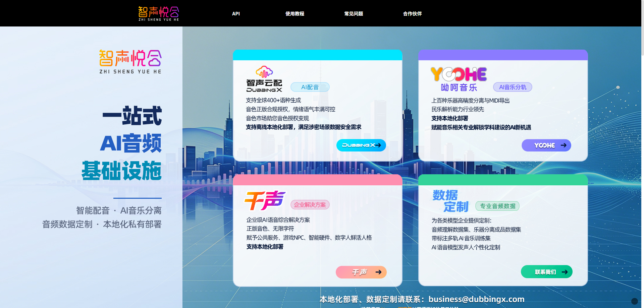The height and width of the screenshot is (308, 644).
Task: Open the 合作伙伴 menu item
Action: pyautogui.click(x=412, y=14)
